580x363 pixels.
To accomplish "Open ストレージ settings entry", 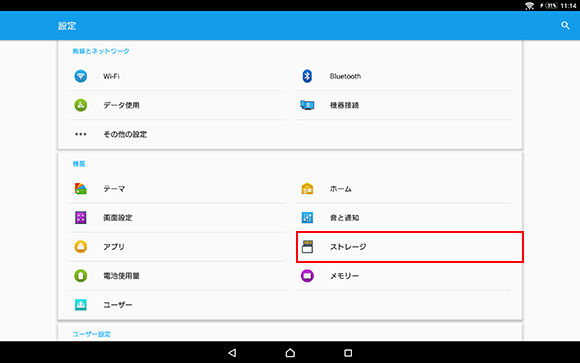I will point(410,247).
